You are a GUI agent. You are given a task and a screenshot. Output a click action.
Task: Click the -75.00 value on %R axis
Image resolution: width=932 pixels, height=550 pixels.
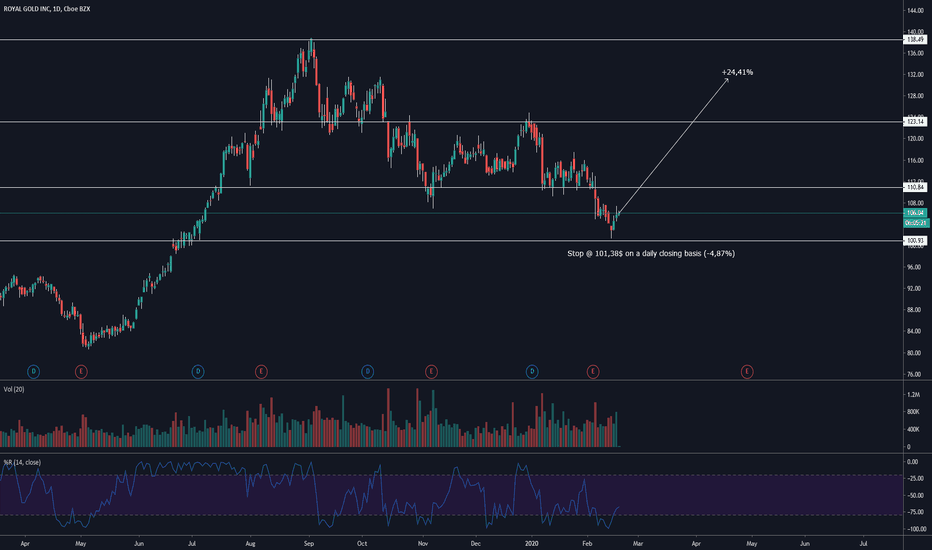coord(914,512)
